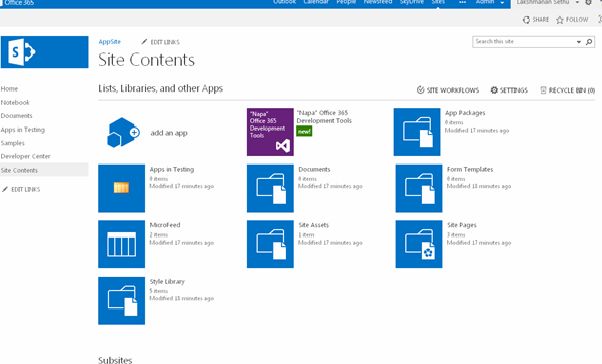602x364 pixels.
Task: Open Documents in left navigation
Action: pyautogui.click(x=17, y=116)
